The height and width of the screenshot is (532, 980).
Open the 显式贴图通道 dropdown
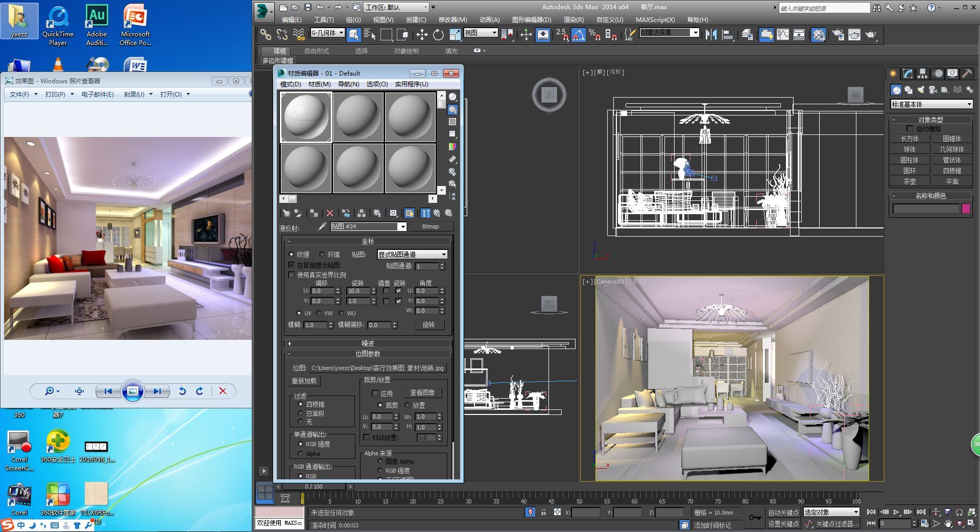(x=413, y=255)
